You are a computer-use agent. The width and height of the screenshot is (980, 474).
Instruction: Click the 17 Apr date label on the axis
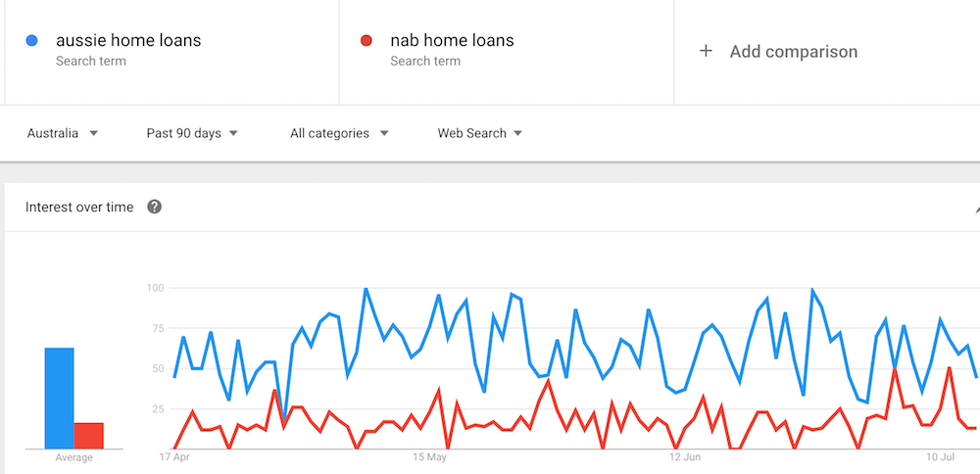174,457
